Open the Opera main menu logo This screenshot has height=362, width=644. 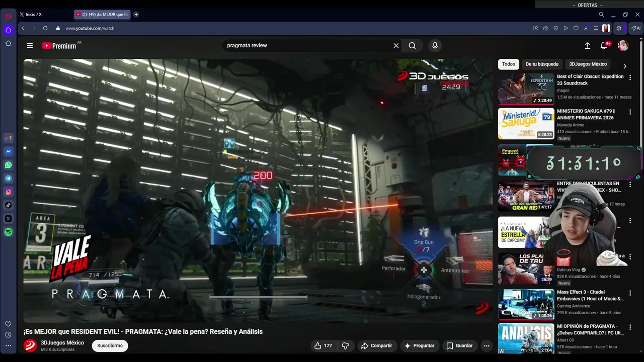(8, 16)
